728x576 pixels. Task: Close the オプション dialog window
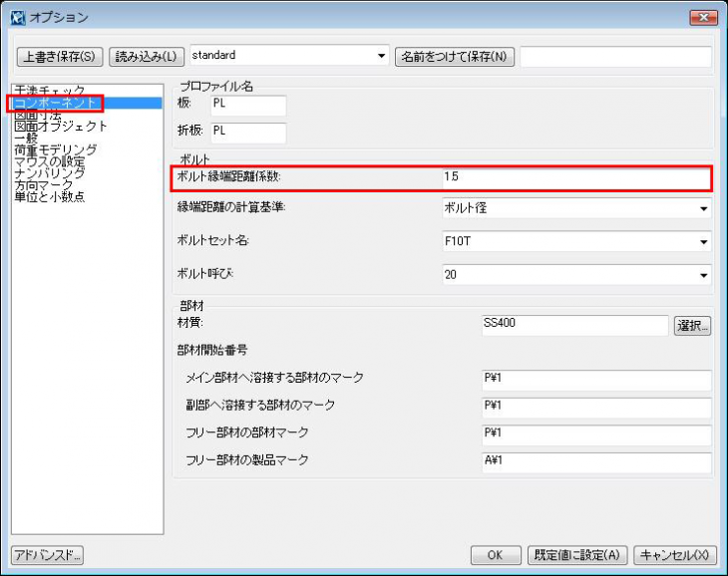coord(703,18)
